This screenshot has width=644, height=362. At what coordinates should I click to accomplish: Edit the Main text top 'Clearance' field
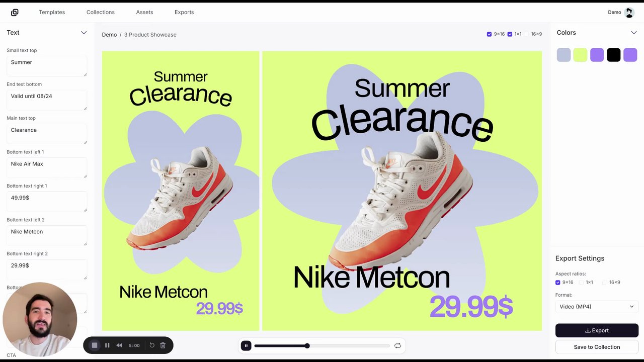(x=47, y=134)
